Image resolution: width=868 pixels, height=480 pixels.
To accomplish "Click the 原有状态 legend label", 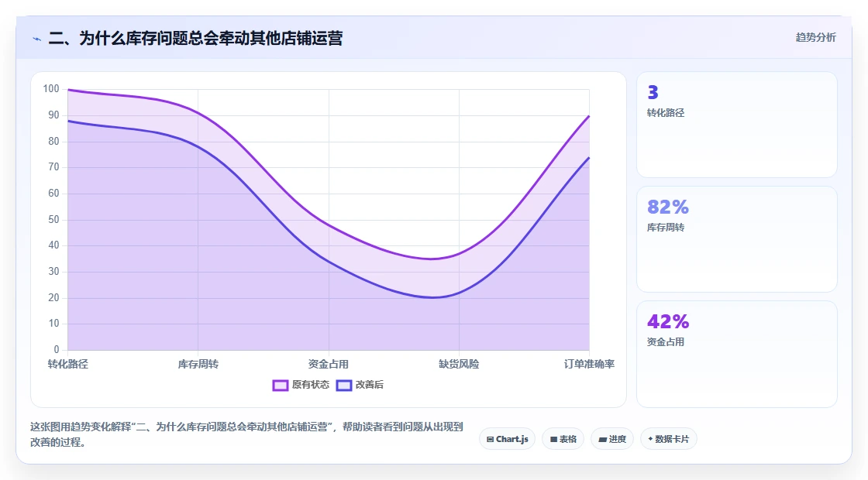I will coord(311,385).
